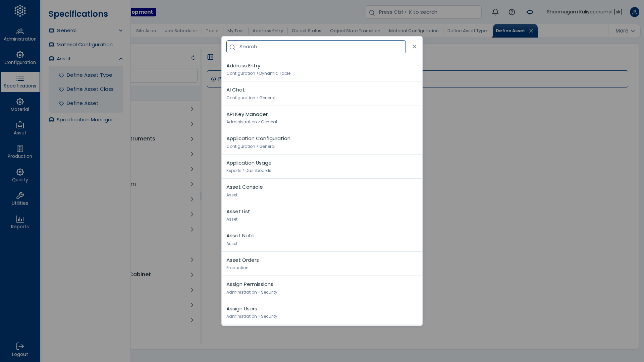Select Address Entry search result

point(322,69)
